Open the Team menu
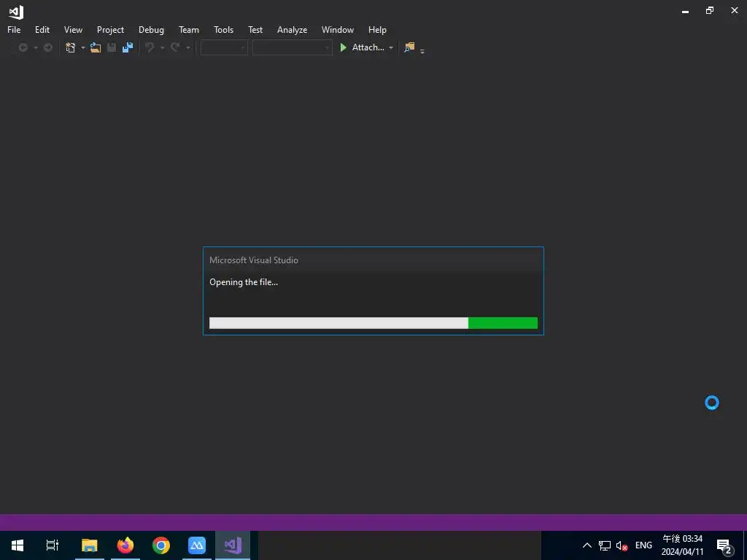 pyautogui.click(x=189, y=29)
